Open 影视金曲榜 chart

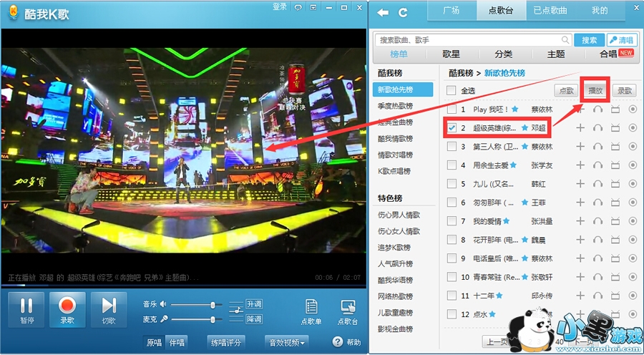(x=395, y=329)
